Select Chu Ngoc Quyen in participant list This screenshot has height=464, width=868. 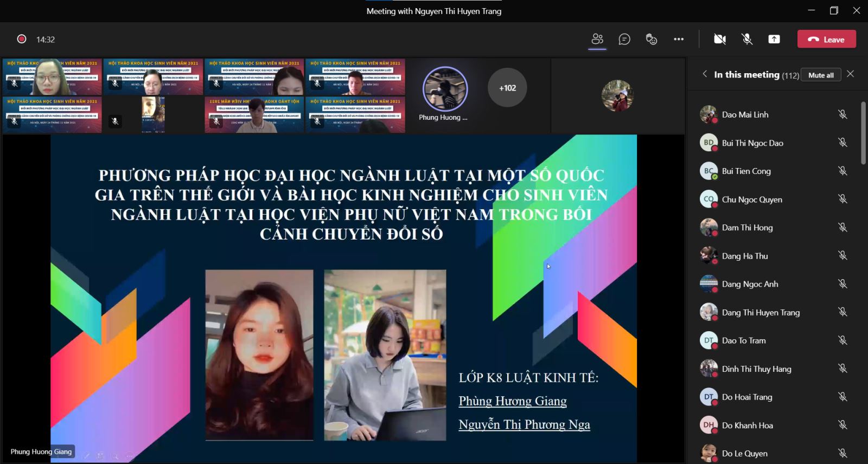coord(751,199)
